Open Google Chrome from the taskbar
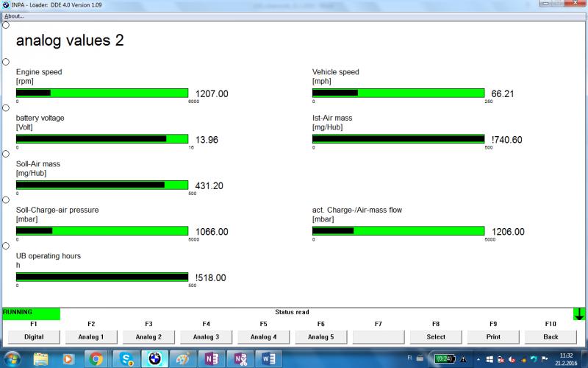The image size is (588, 368). (96, 359)
